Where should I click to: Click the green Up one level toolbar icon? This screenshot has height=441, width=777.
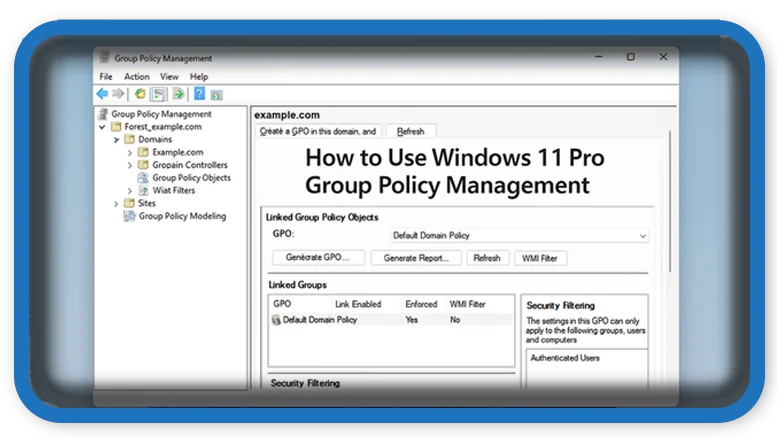click(140, 94)
